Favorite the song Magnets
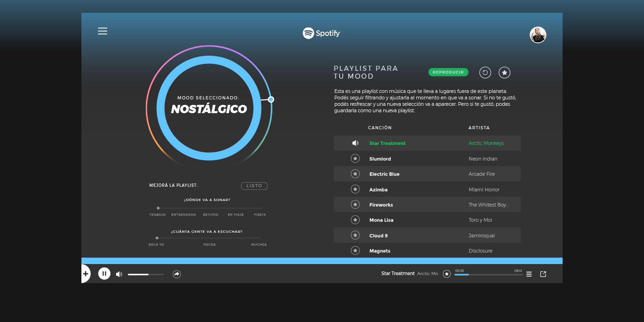Viewport: 644px width, 322px height. 355,250
